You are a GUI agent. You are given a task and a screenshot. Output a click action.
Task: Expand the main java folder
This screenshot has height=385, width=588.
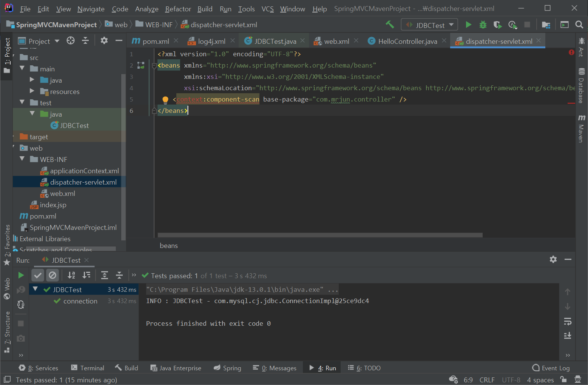[32, 80]
